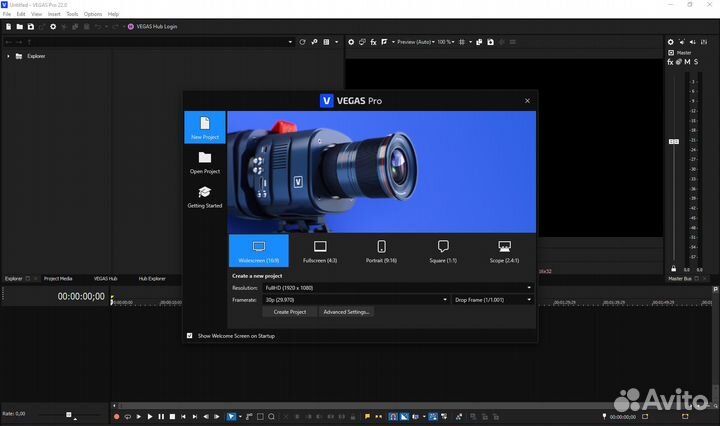
Task: Click Stop in the transport bar
Action: [172, 416]
